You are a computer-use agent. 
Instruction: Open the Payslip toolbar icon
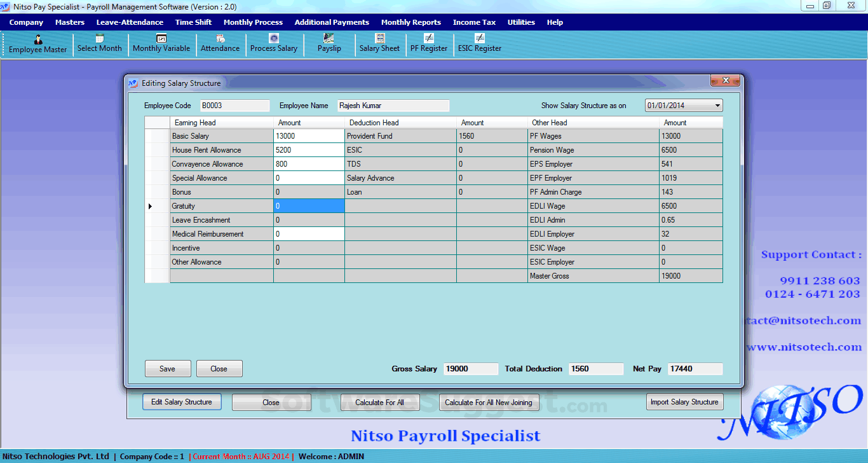329,44
